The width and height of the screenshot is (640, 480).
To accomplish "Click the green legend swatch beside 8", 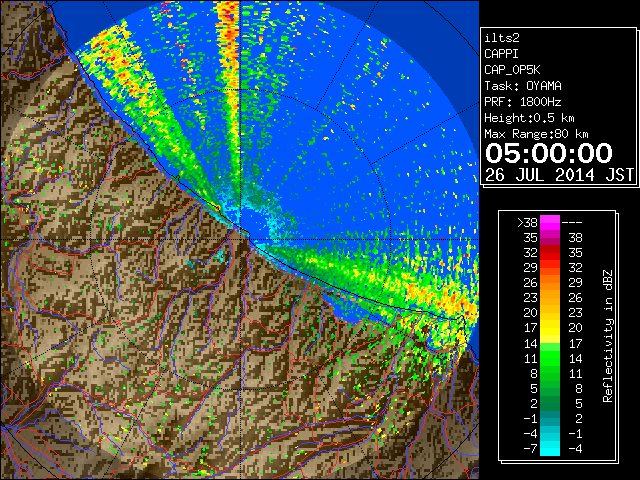I will (x=550, y=373).
